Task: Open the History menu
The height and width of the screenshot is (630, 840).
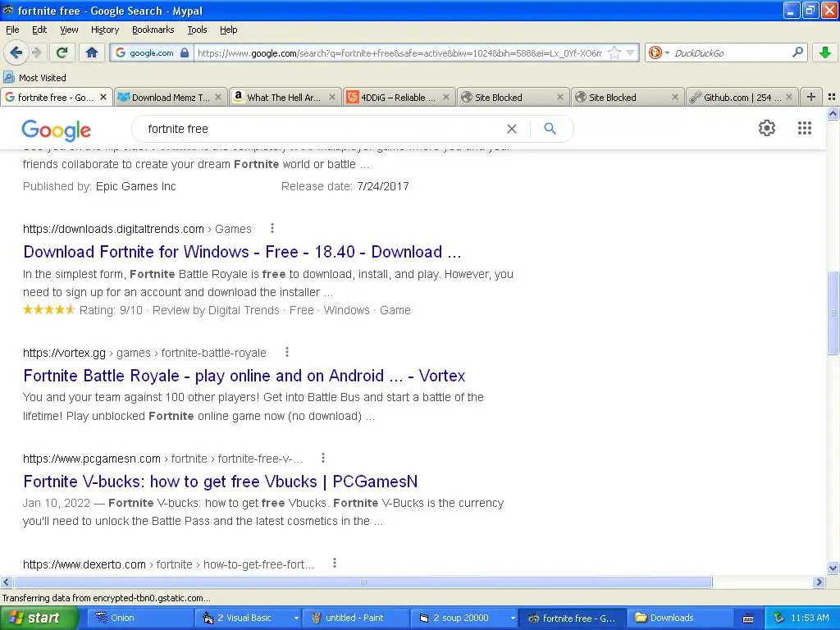Action: point(104,30)
